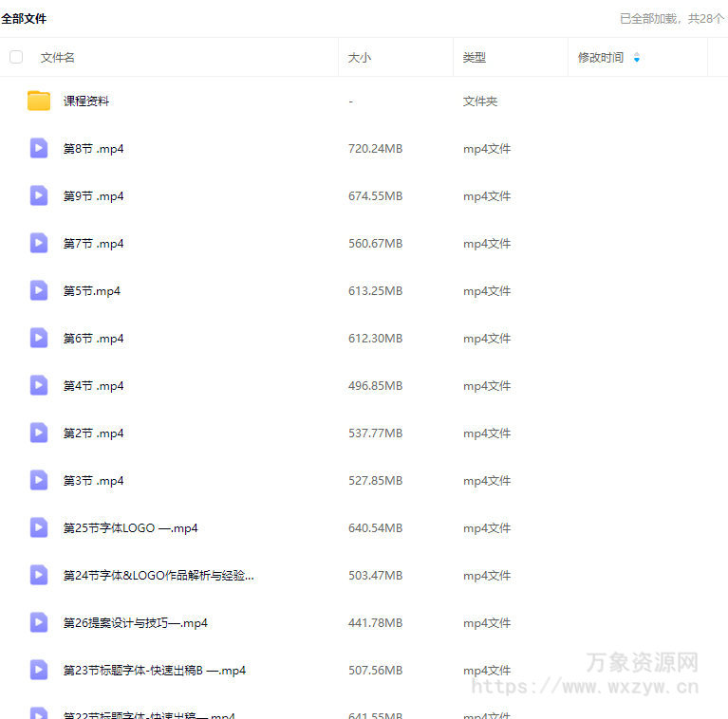Sort by 修改时间 arrow icon
Viewport: 728px width, 719px height.
tap(637, 58)
